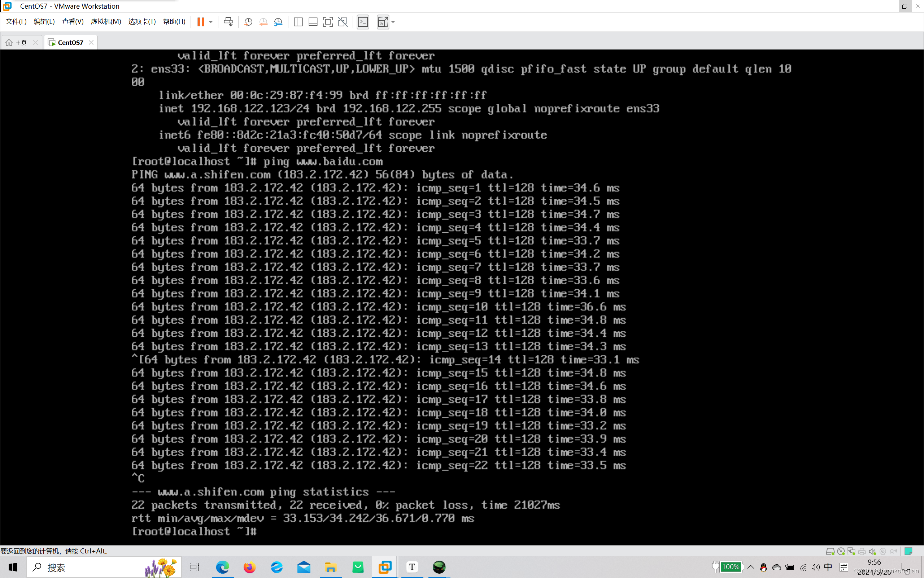The image size is (924, 578).
Task: Open the blue e browser taskbar icon
Action: 277,567
